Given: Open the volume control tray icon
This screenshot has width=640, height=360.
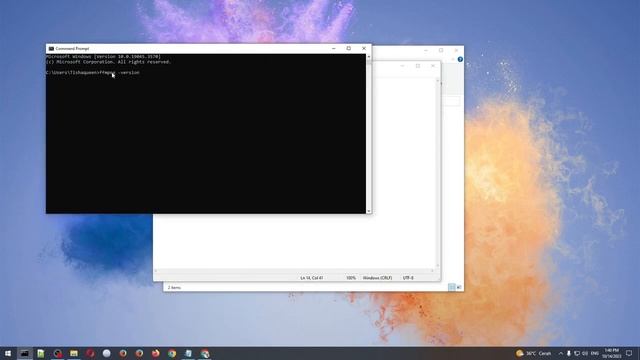Looking at the screenshot, I should click(x=585, y=353).
